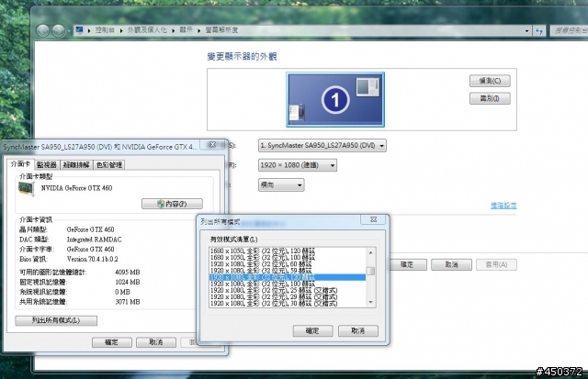Switch to the 疑難排解 tab
The image size is (588, 379).
click(76, 165)
